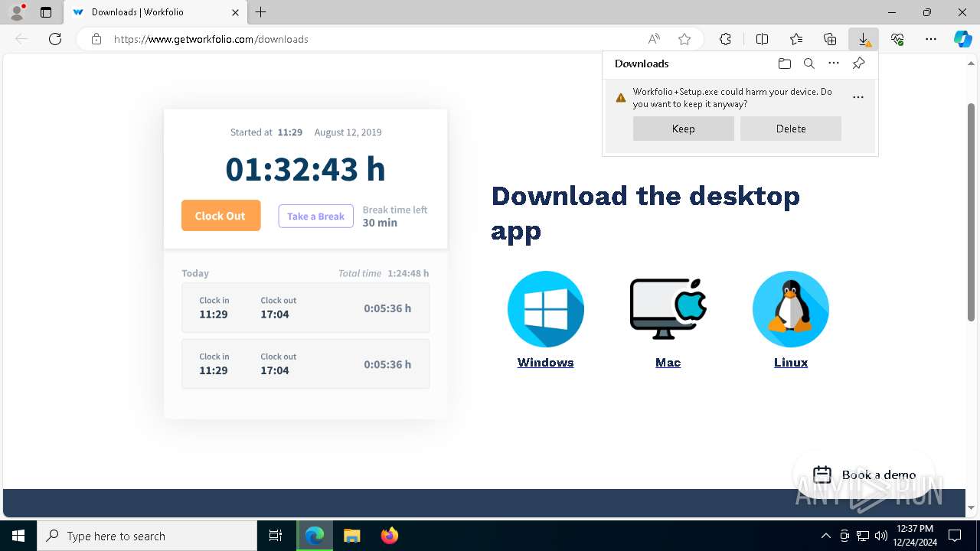Image resolution: width=980 pixels, height=551 pixels.
Task: Click the Mac download icon
Action: [x=668, y=309]
